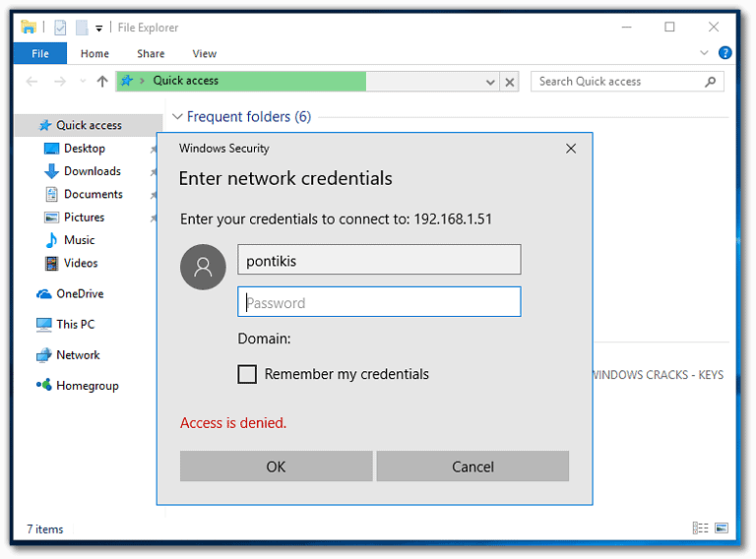Viewport: 756px width, 559px height.
Task: Cancel the network credentials dialog
Action: [x=472, y=466]
